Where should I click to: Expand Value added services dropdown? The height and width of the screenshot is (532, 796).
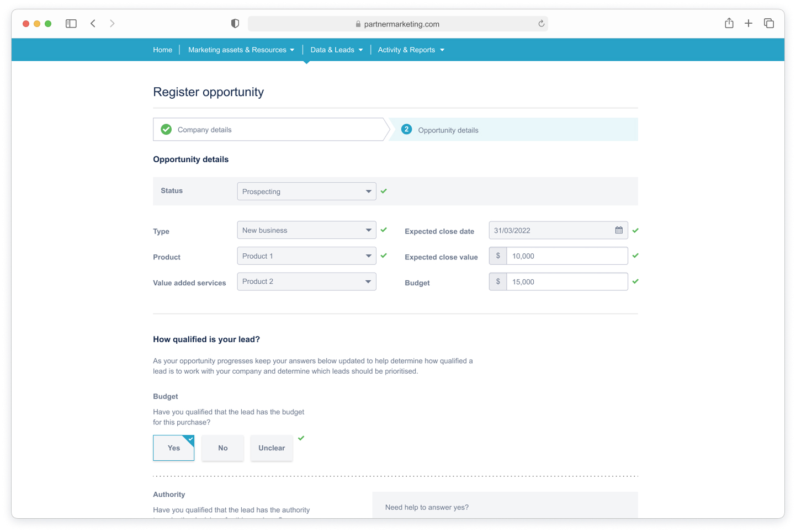click(306, 281)
